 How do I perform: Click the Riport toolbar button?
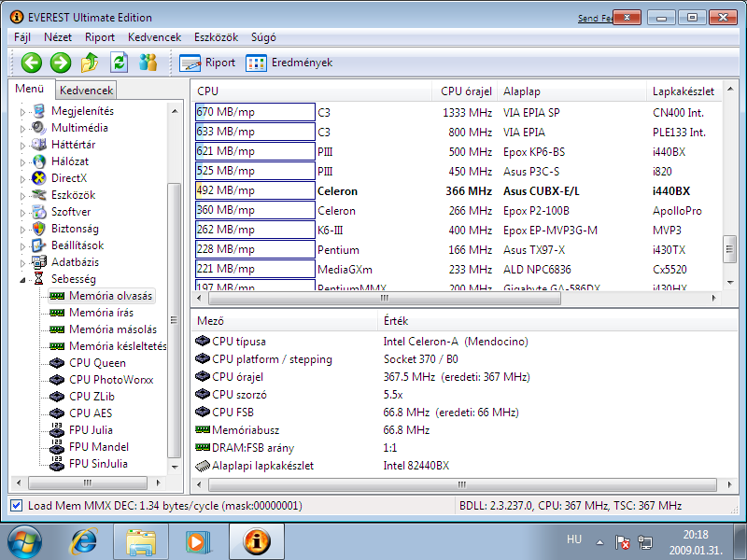207,63
